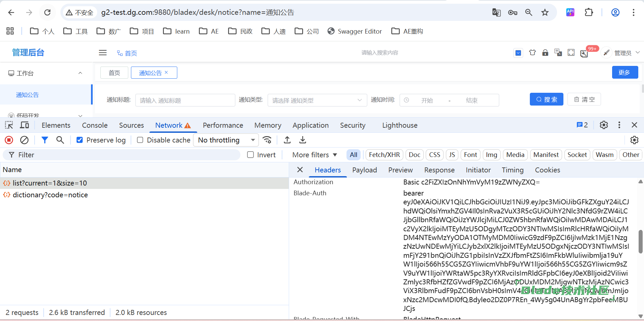The image size is (644, 321).
Task: Clear the network log
Action: (24, 140)
